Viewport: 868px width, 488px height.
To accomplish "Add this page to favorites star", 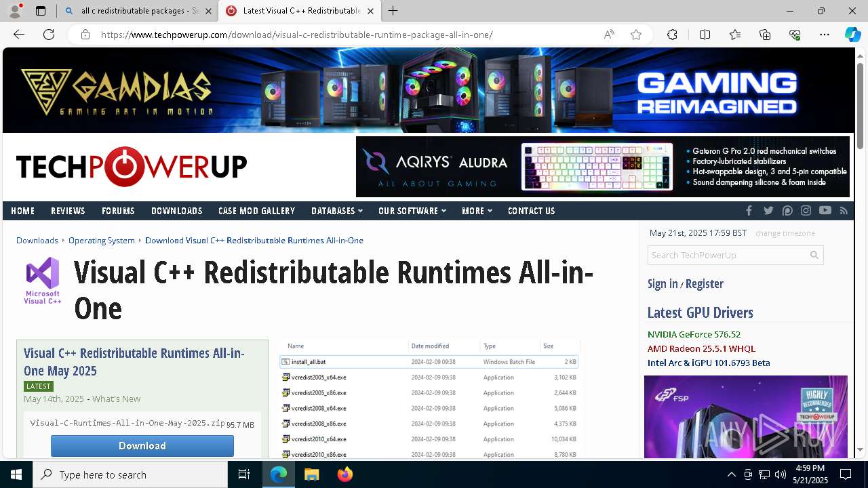I will click(x=636, y=35).
